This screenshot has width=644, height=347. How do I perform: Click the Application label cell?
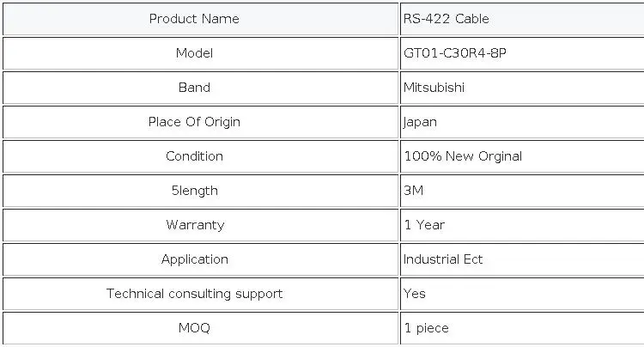195,259
